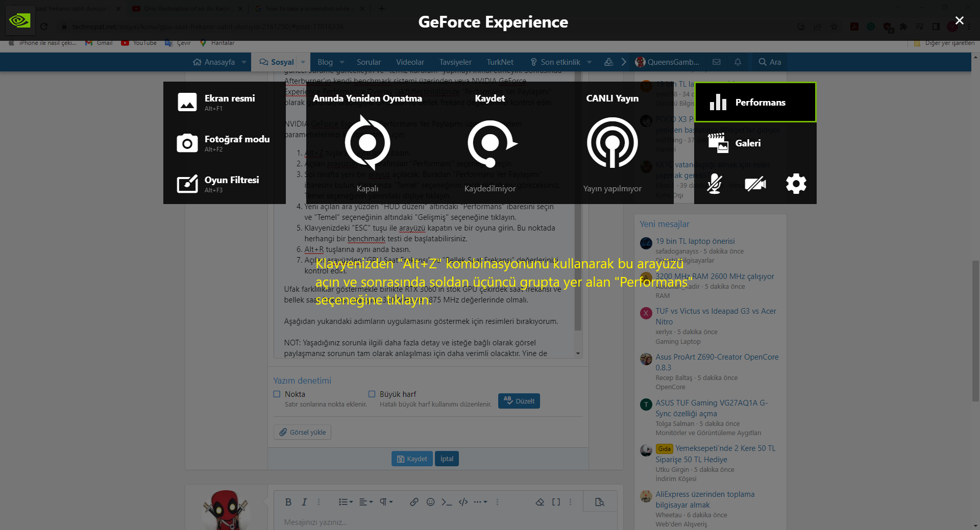Open the insert-more ellipsis dropdown in editor
Screen dimensions: 980x530
[x=480, y=502]
